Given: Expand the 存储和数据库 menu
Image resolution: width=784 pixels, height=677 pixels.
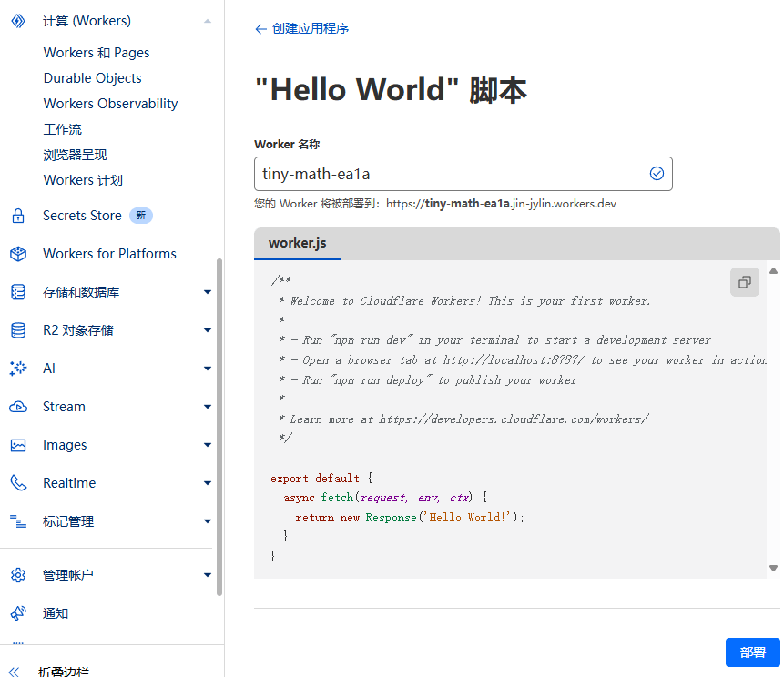Looking at the screenshot, I should [208, 292].
